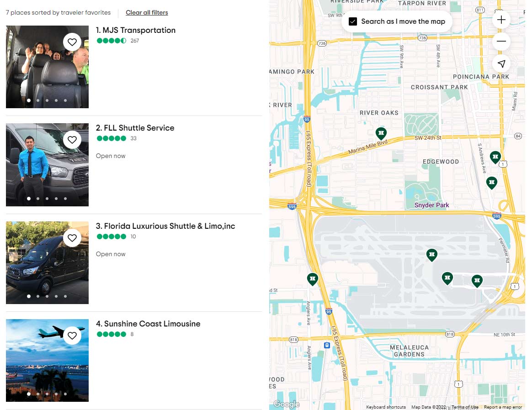The image size is (532, 410).
Task: Open Sunshine Coast Limousine 8 reviews rating
Action: click(115, 334)
